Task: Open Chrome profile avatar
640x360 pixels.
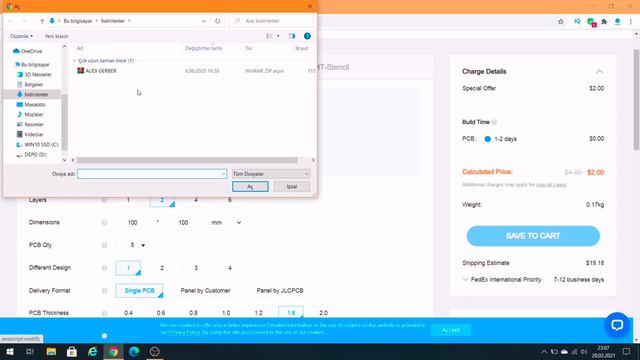Action: coord(617,22)
